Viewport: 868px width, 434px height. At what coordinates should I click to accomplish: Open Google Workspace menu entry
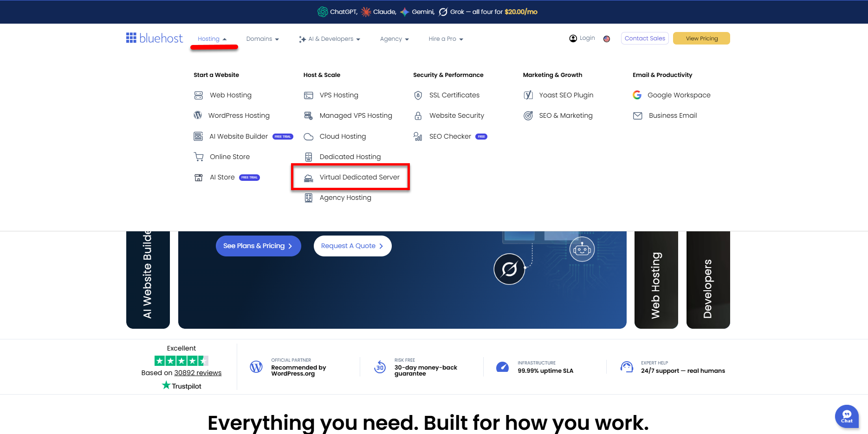pos(679,95)
